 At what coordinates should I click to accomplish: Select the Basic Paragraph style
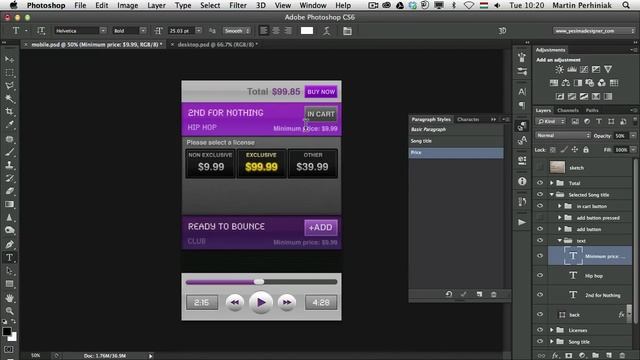(456, 129)
